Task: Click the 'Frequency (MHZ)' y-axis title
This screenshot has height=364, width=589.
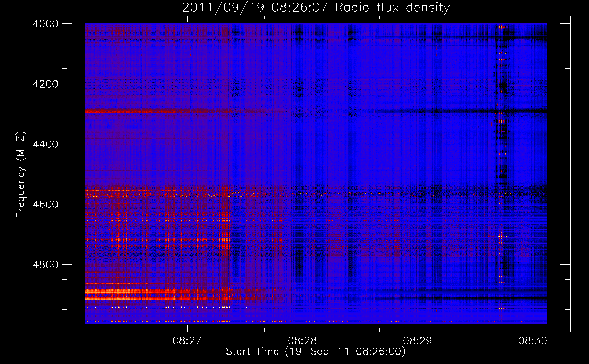Action: pos(21,175)
